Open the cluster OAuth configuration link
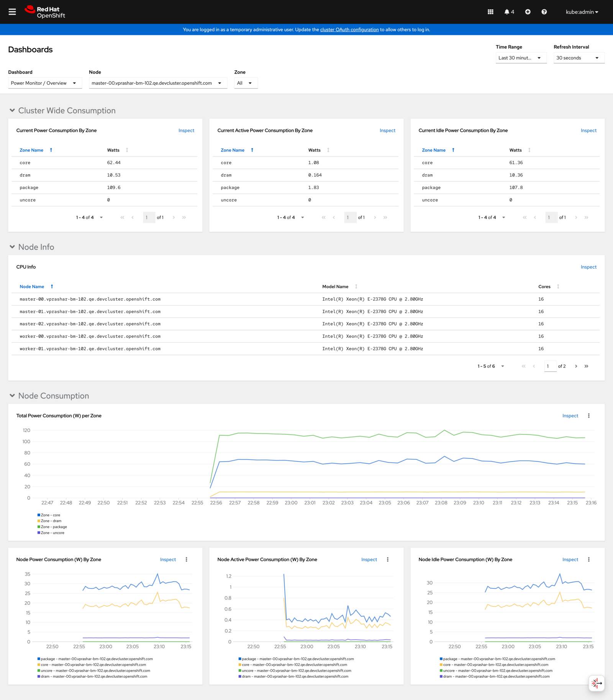The image size is (613, 700). [349, 29]
